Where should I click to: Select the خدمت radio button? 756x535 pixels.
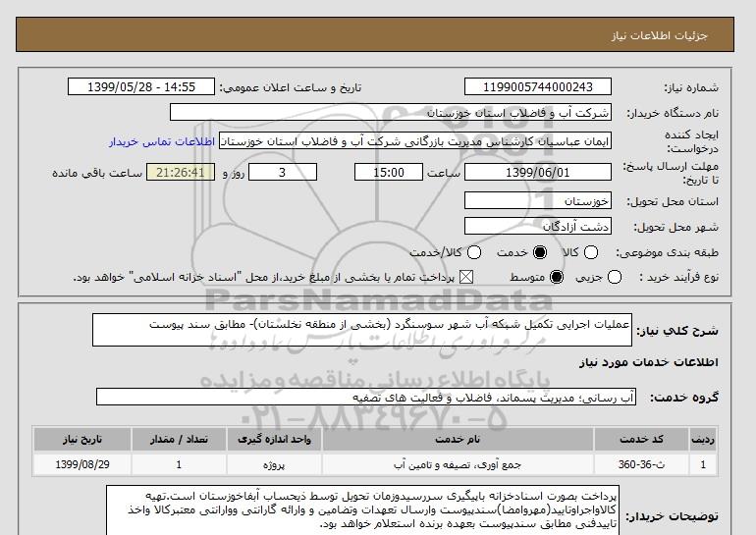click(540, 252)
